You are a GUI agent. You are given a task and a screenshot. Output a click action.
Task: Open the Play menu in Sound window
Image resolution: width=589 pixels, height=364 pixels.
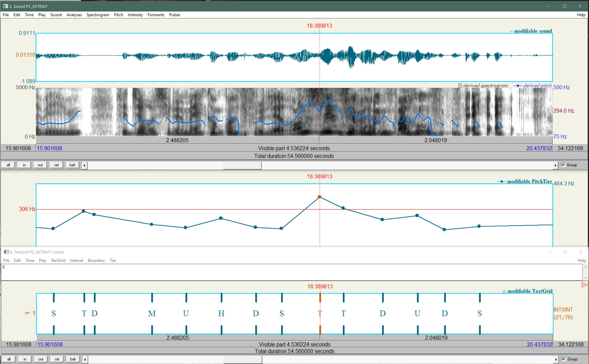42,15
